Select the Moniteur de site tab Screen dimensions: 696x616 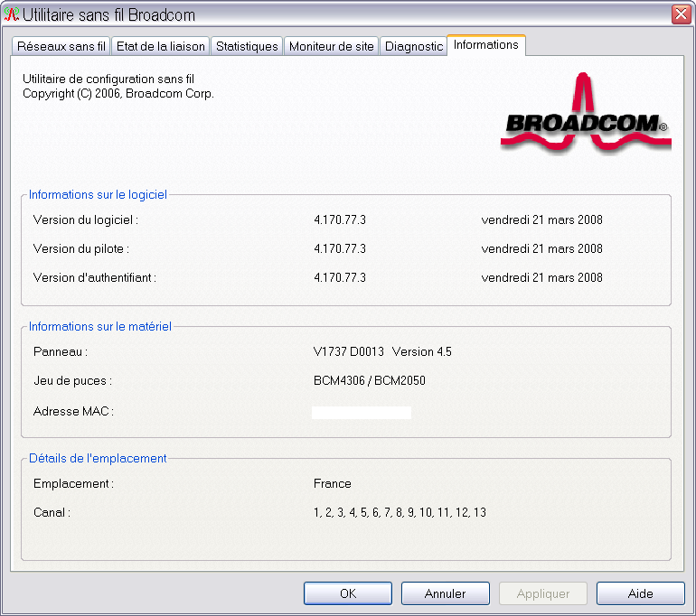tap(331, 46)
